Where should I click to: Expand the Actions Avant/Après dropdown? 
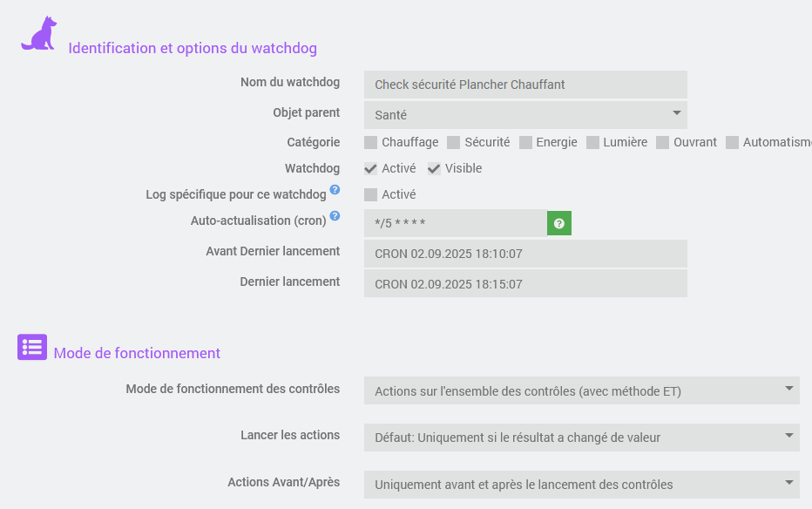coord(581,485)
